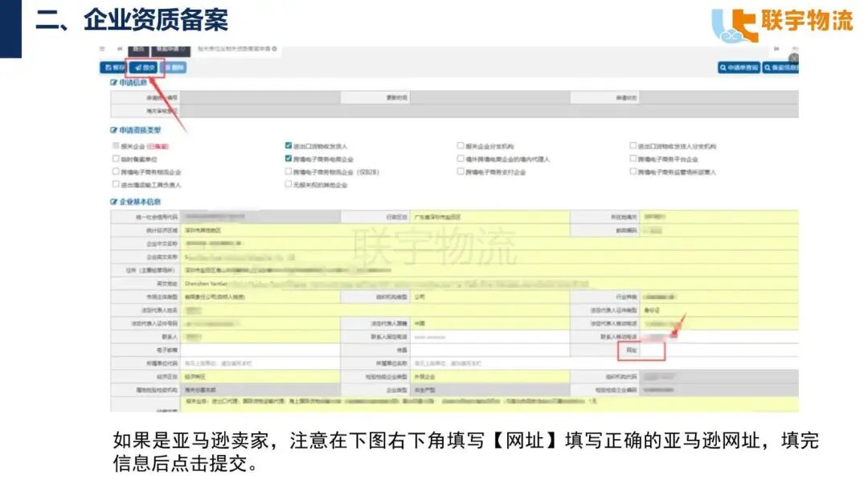
Task: Click the edit icon beside 企业基本信息 heading
Action: coord(113,201)
